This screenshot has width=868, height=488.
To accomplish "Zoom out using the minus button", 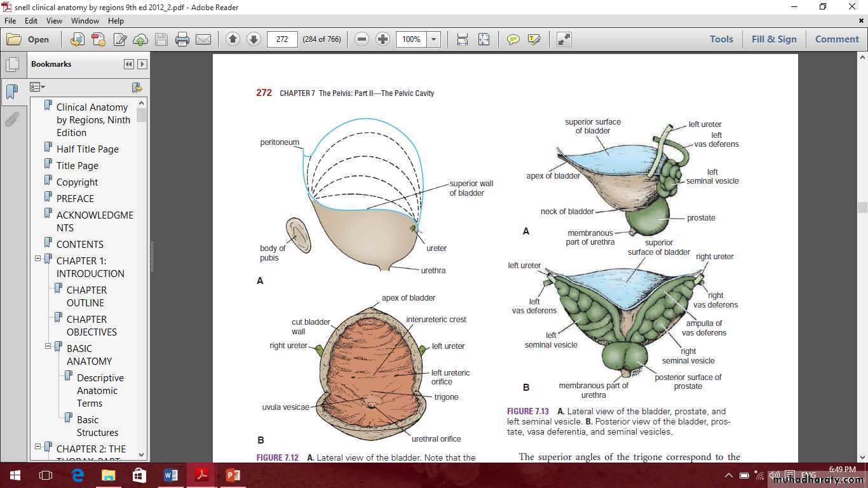I will 362,39.
